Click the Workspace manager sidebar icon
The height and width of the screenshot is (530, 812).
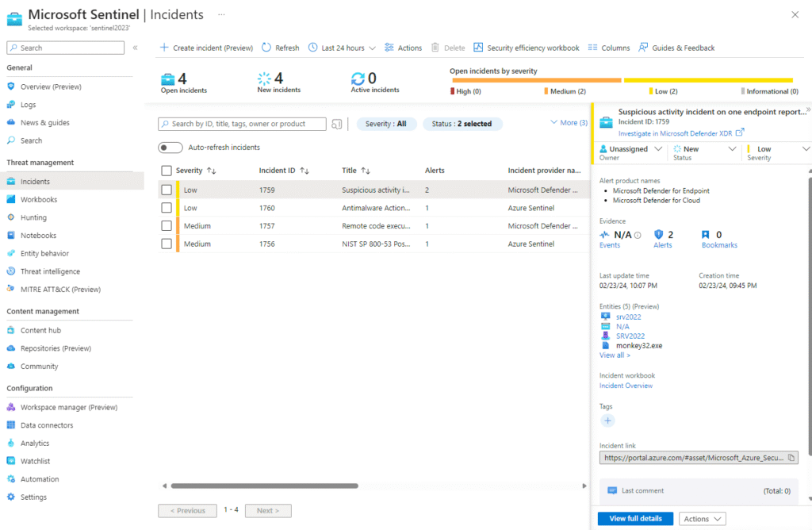click(11, 407)
